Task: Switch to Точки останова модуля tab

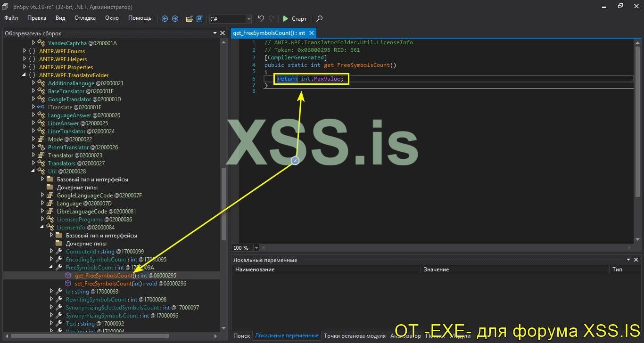Action: 355,336
